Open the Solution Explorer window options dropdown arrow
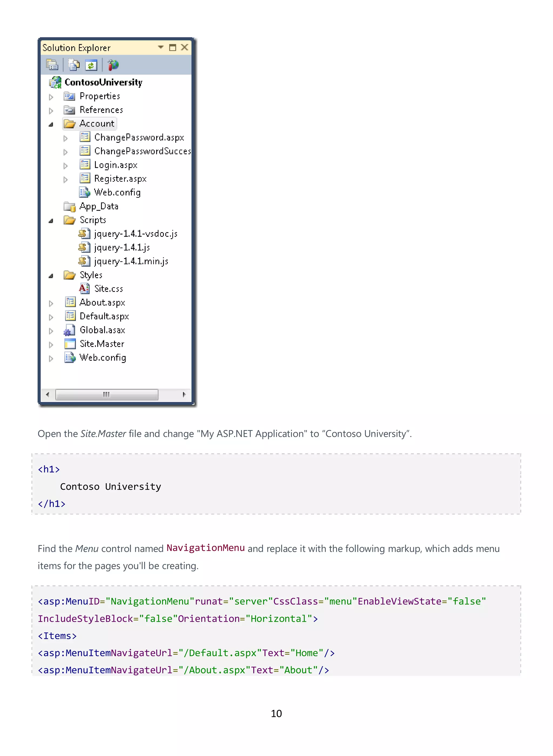553x756 pixels. 161,47
